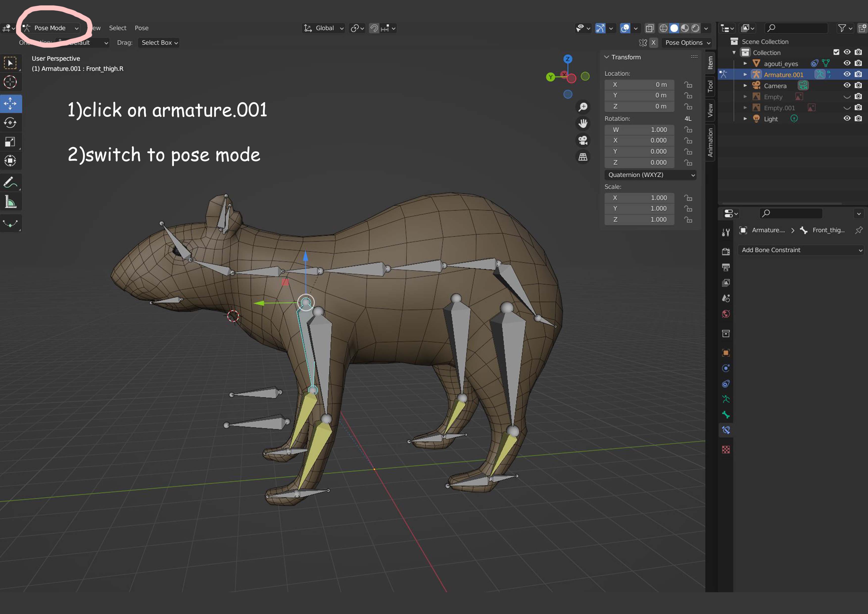
Task: Click the new collection icon in outliner
Action: point(862,28)
